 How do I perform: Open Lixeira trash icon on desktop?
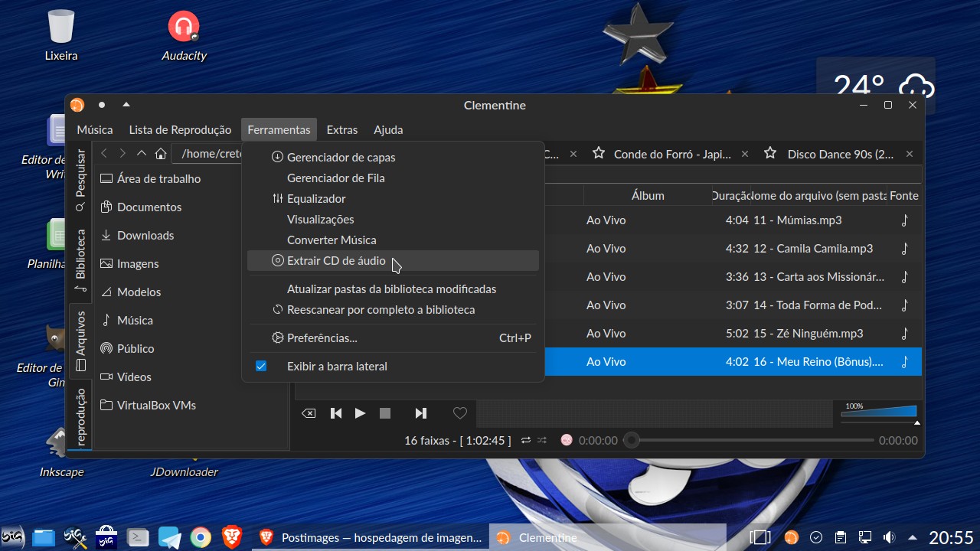coord(61,36)
